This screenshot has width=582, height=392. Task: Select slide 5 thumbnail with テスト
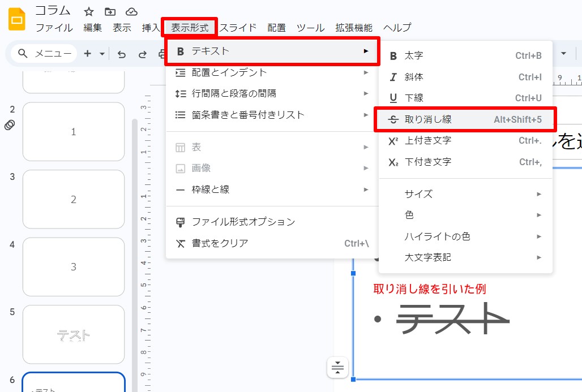click(x=74, y=334)
